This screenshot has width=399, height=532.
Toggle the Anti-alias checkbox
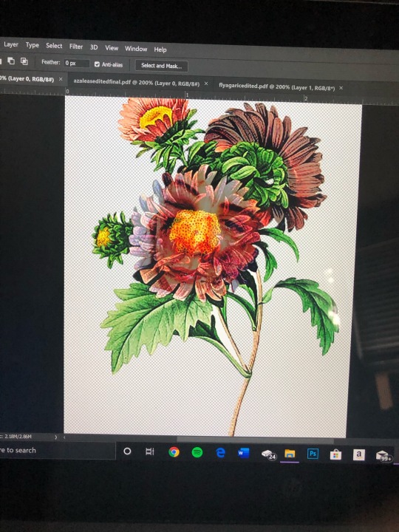(x=97, y=64)
